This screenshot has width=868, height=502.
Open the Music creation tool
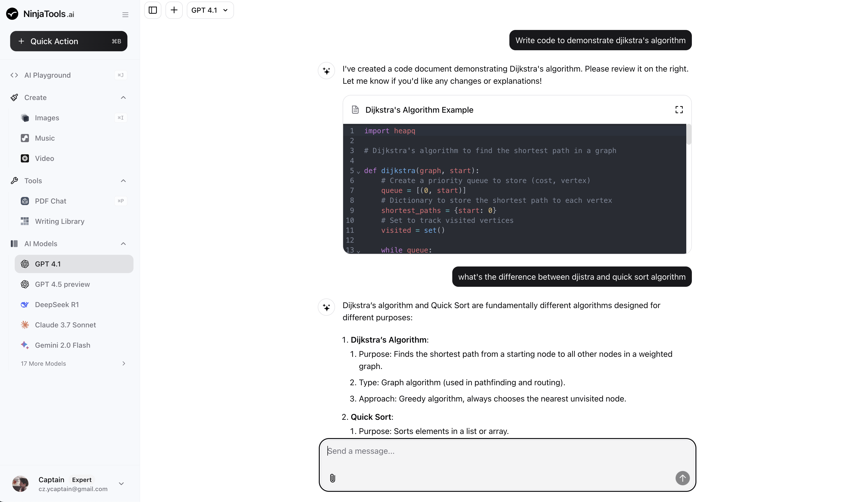click(x=45, y=138)
